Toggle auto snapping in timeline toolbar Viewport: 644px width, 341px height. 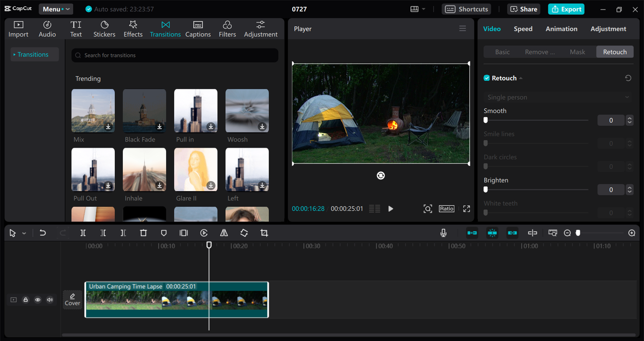click(x=492, y=233)
